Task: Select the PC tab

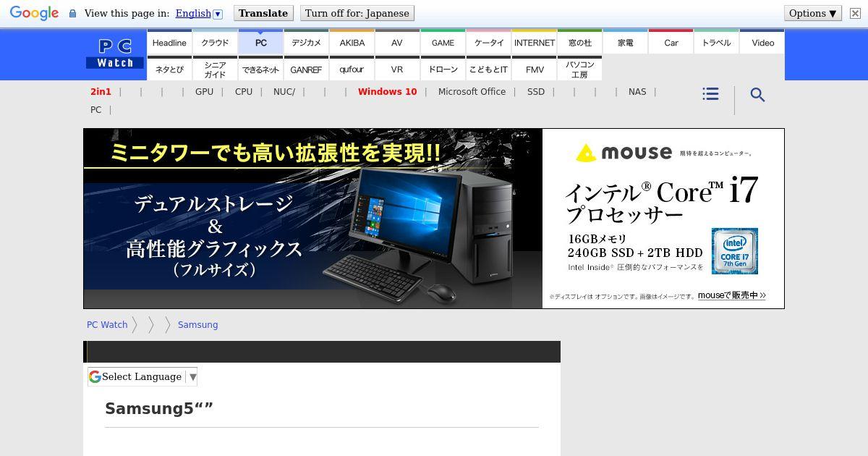Action: coord(260,43)
